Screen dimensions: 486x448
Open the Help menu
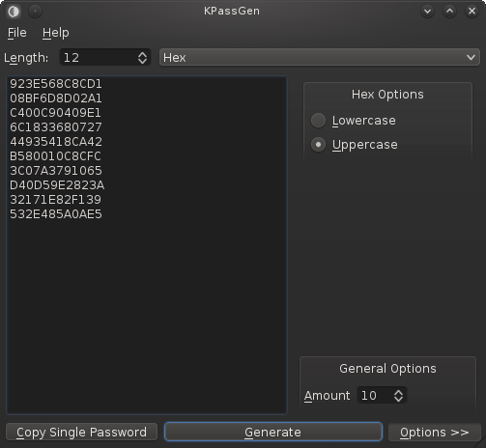click(x=56, y=33)
